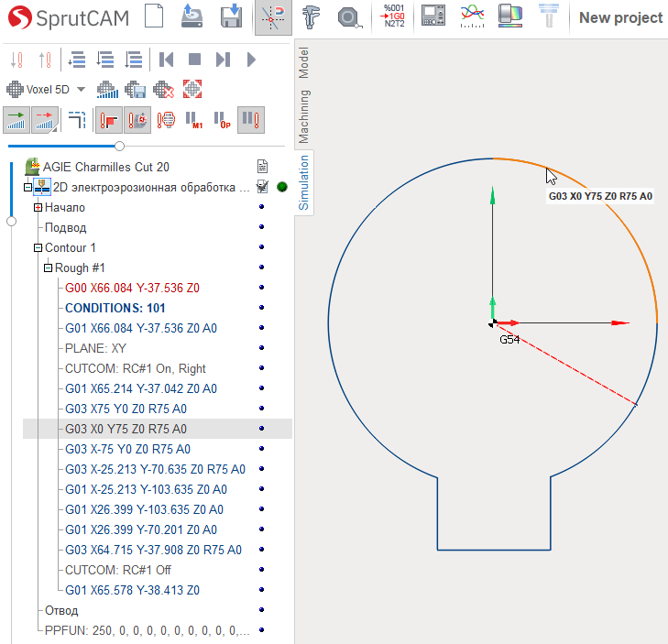Toggle the green toolpath display button
The height and width of the screenshot is (644, 668).
pos(16,120)
